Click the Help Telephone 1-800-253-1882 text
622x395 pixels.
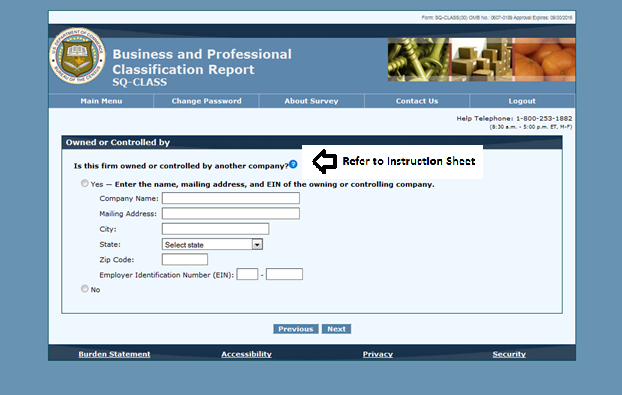tap(514, 119)
